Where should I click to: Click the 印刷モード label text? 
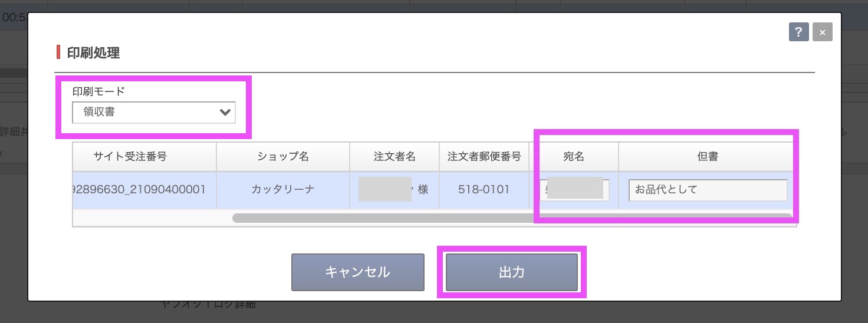(98, 91)
